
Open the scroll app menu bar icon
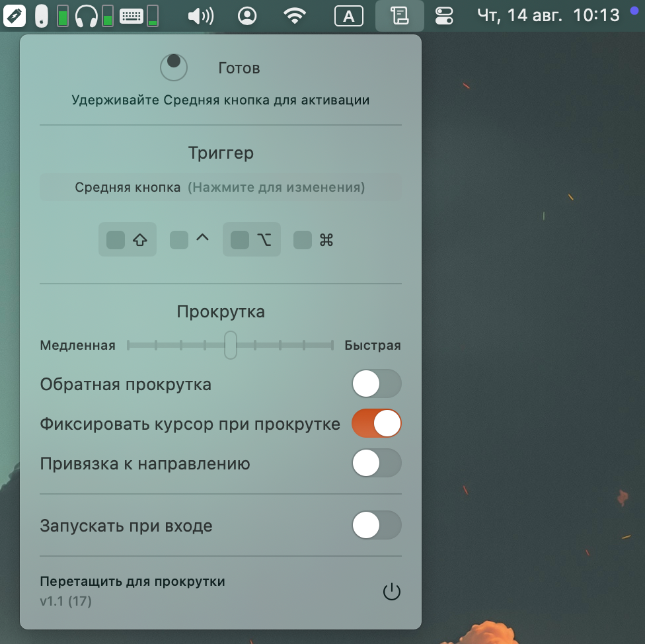tap(399, 16)
